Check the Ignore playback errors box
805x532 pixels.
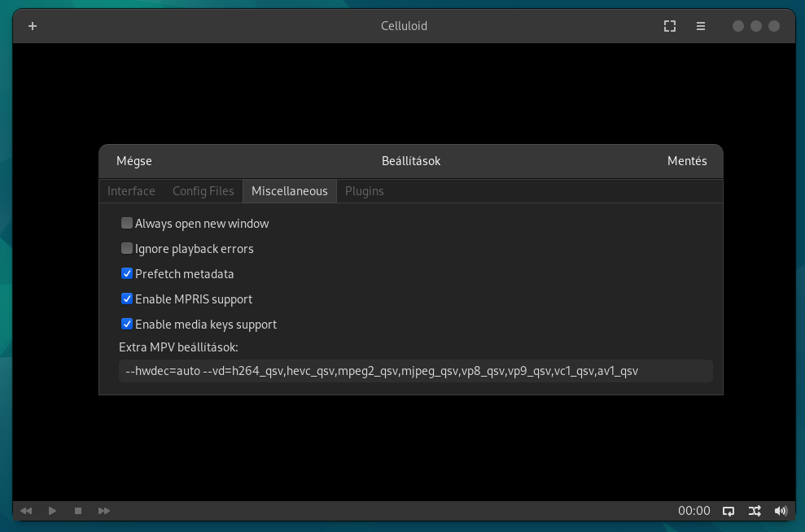click(127, 248)
